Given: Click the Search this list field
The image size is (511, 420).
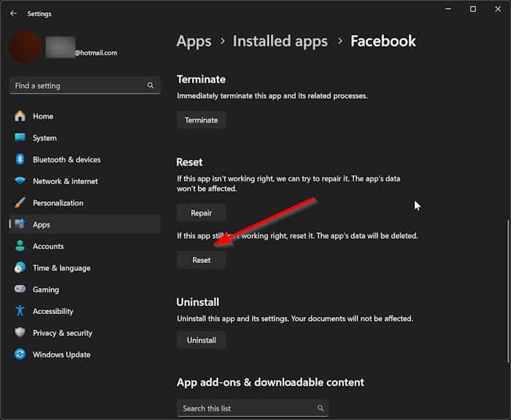Looking at the screenshot, I should (x=253, y=408).
